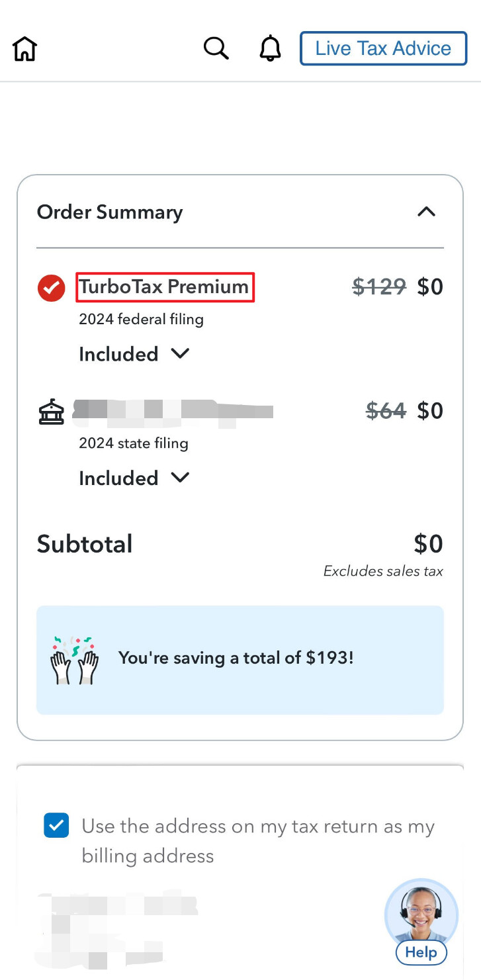Click the celebrating hands savings icon

74,660
